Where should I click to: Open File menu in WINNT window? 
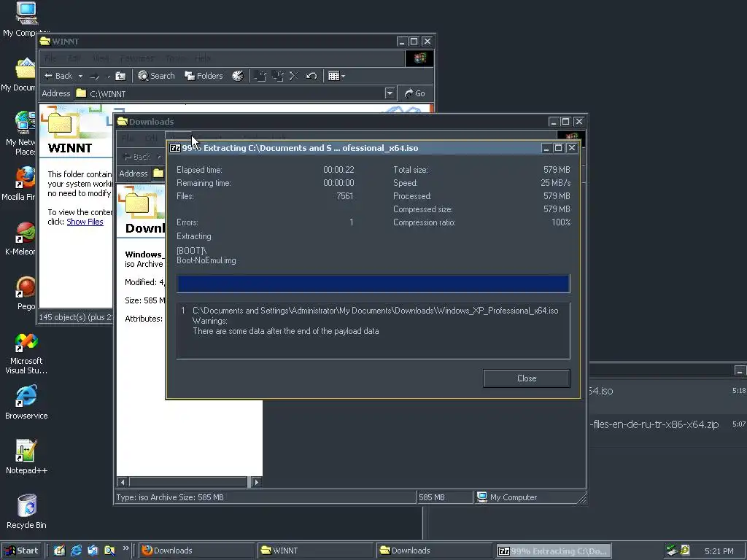50,58
